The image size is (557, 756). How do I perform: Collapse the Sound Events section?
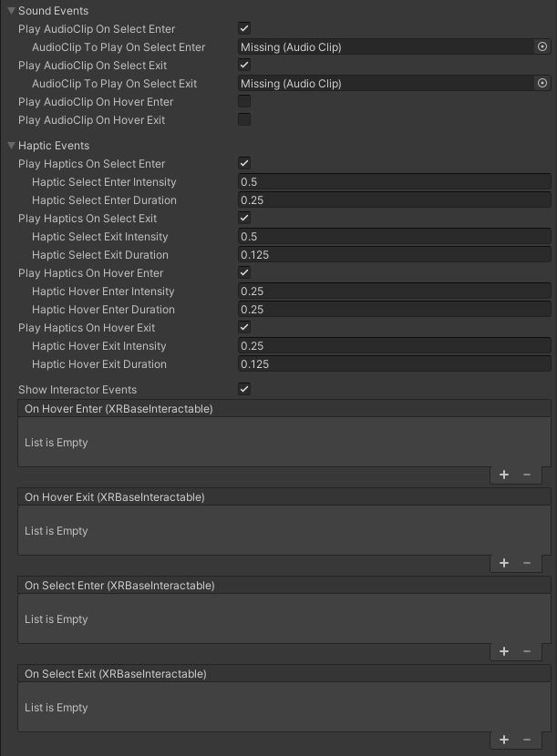[x=11, y=11]
